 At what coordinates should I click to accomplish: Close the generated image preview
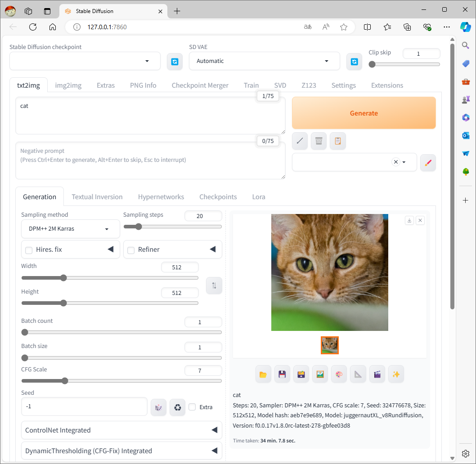tap(420, 220)
